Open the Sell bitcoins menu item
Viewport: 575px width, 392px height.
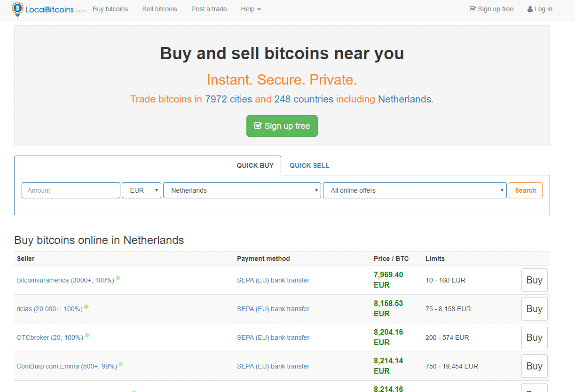(x=160, y=9)
